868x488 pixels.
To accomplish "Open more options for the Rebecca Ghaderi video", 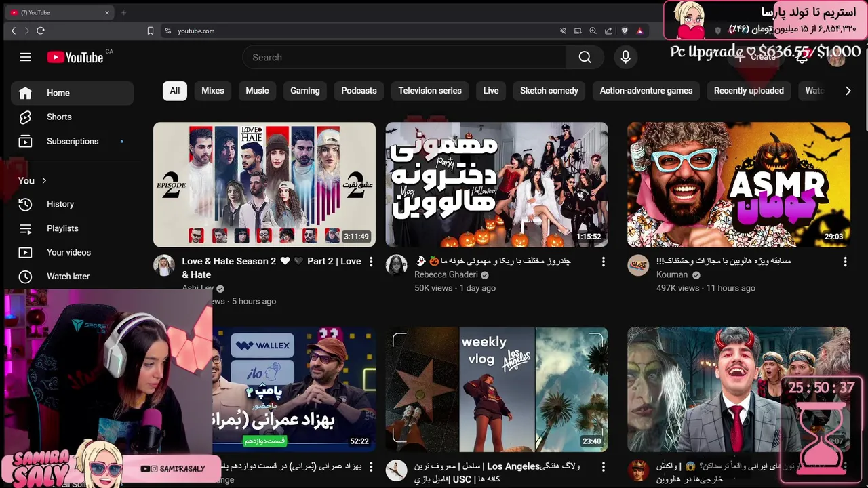I will click(x=604, y=262).
